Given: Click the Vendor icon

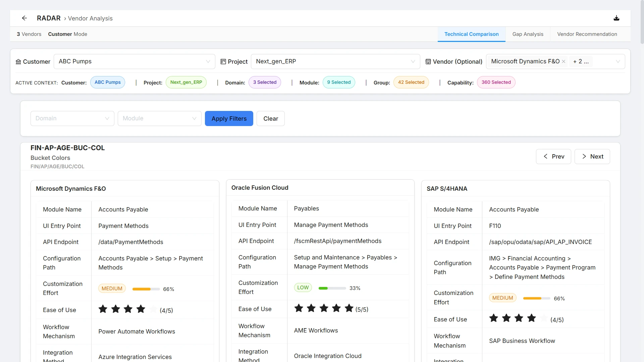Looking at the screenshot, I should click(428, 62).
